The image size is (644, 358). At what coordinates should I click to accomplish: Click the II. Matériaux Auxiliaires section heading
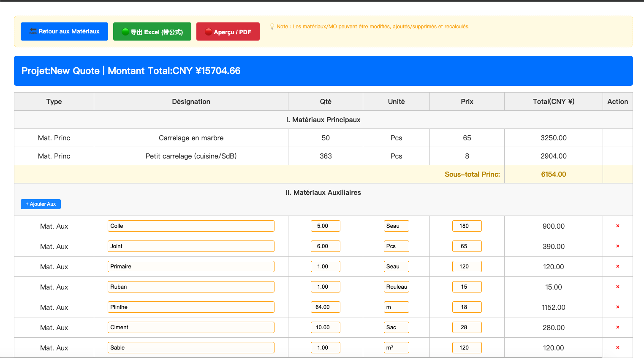click(323, 193)
